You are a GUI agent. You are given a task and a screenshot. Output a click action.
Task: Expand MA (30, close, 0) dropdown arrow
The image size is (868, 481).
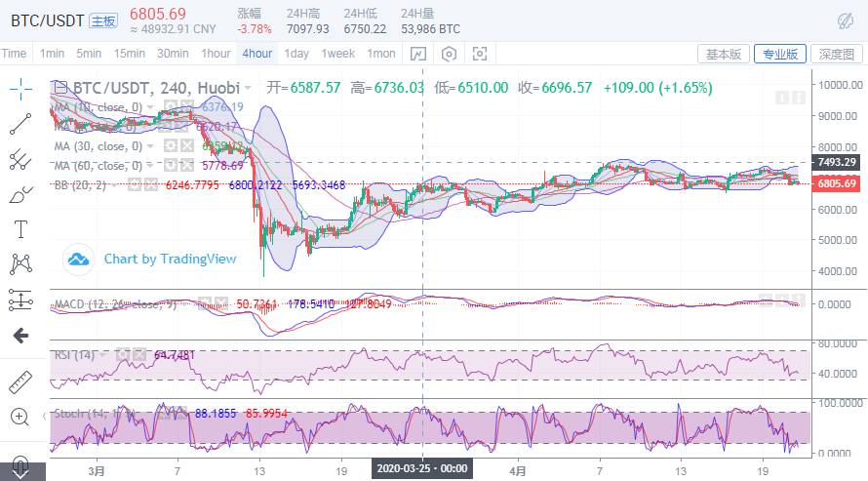pos(150,146)
